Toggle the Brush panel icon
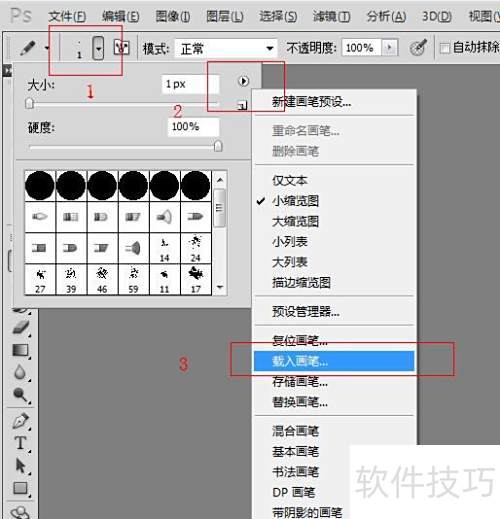Image resolution: width=500 pixels, height=519 pixels. pos(121,48)
